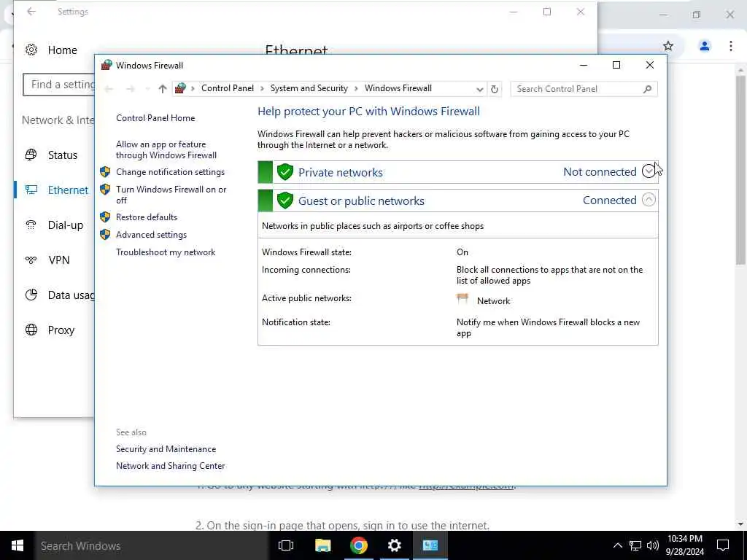The height and width of the screenshot is (560, 747).
Task: Click the search magnifier in Control Panel box
Action: pyautogui.click(x=647, y=89)
